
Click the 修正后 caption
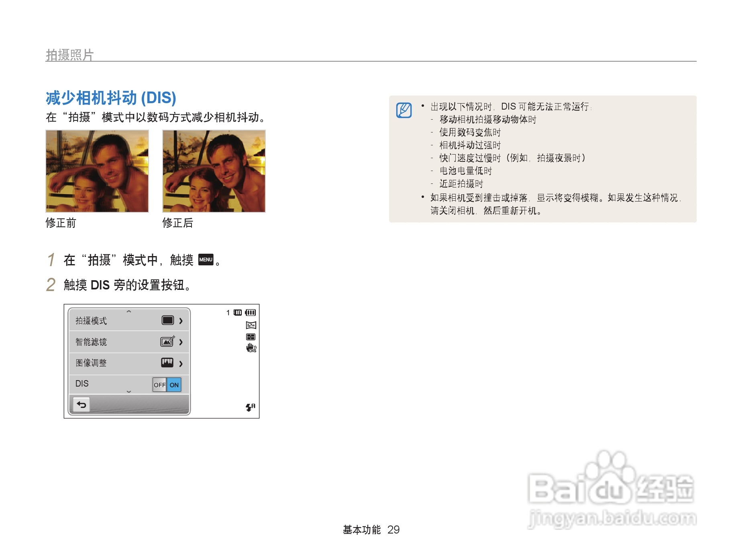click(177, 223)
